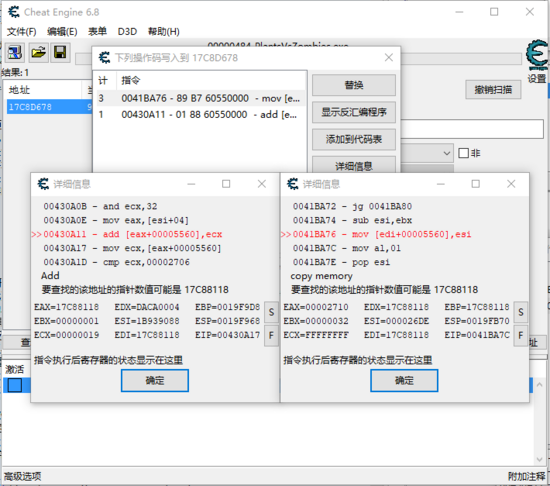Image resolution: width=550 pixels, height=486 pixels.
Task: Click disassembly line 00430A1D cmp ecx,00002706
Action: coord(116,262)
